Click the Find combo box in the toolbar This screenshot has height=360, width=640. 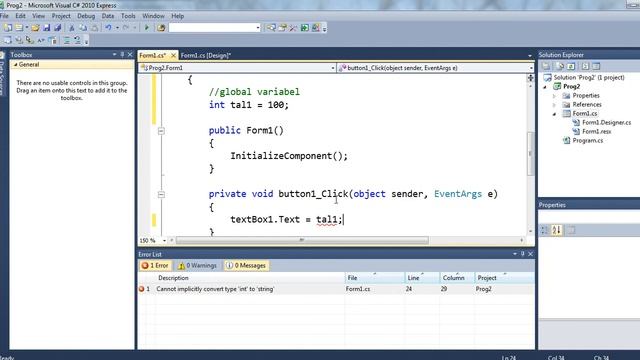click(x=215, y=28)
